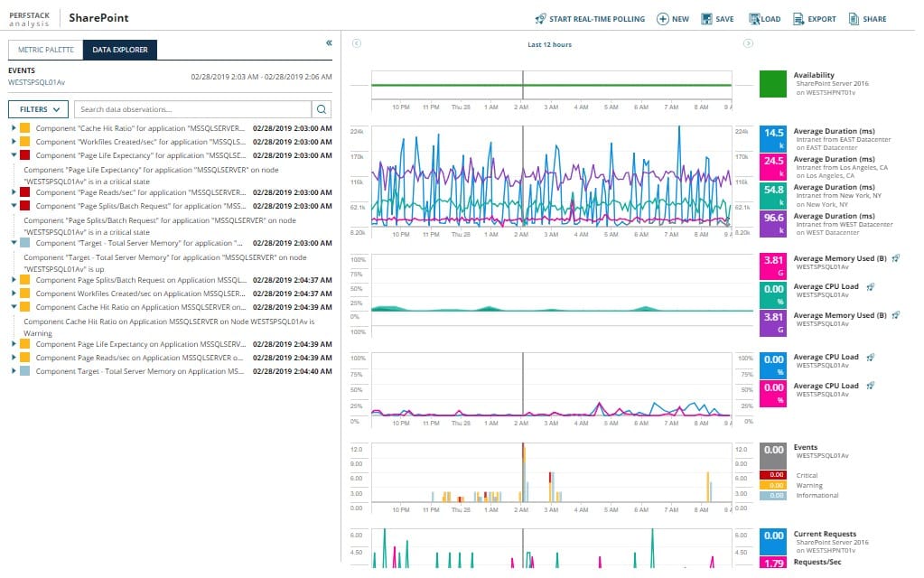Switch to the Metric Palette tab
The width and height of the screenshot is (924, 578).
(x=46, y=50)
